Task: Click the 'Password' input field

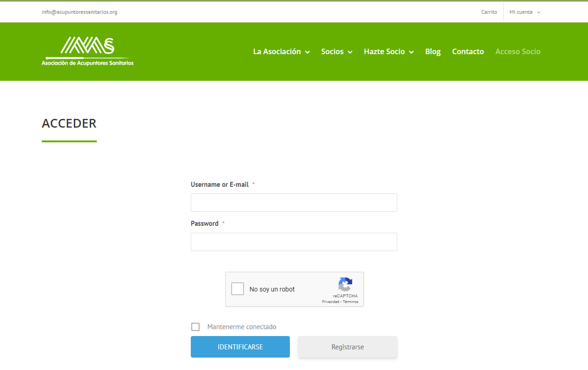Action: 294,241
